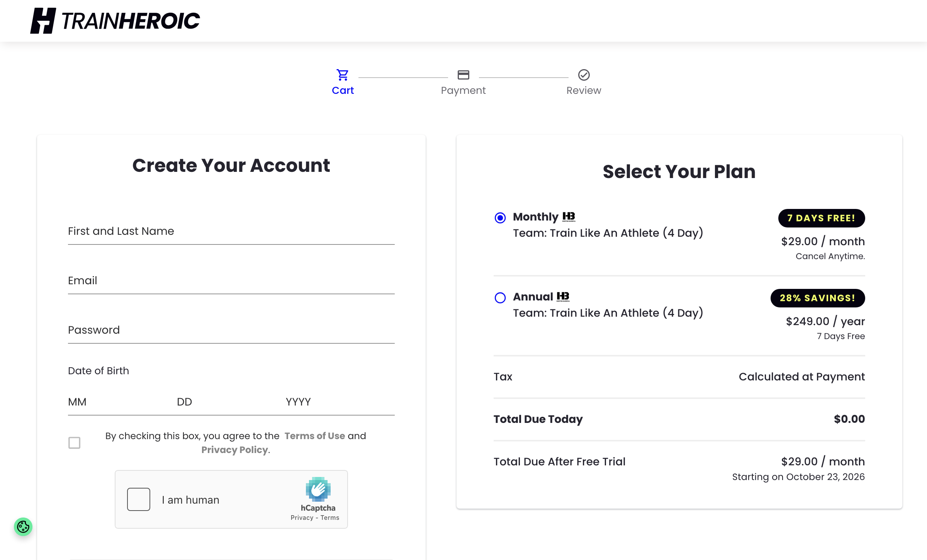This screenshot has width=927, height=560.
Task: Click the Select Your Plan heading
Action: tap(679, 172)
